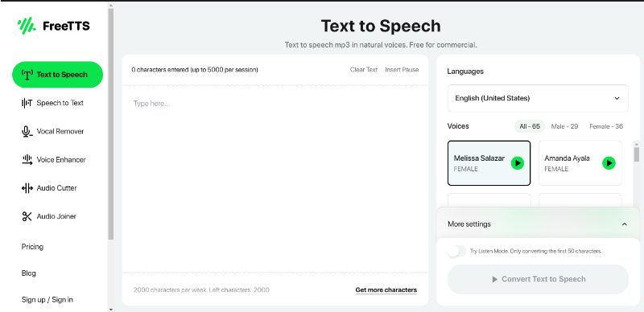
Task: Click Get more characters link
Action: (x=386, y=289)
